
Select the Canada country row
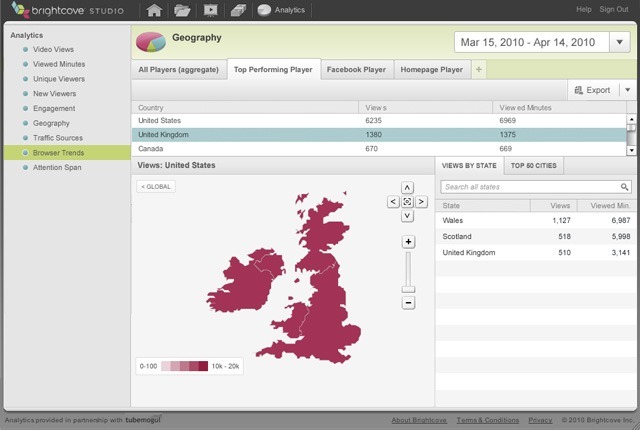(379, 149)
